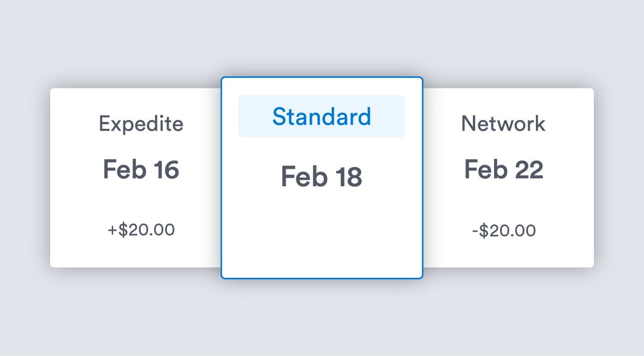Screen dimensions: 644x356
Task: Click empty space beneath the -$20.00 price
Action: pyautogui.click(x=503, y=252)
